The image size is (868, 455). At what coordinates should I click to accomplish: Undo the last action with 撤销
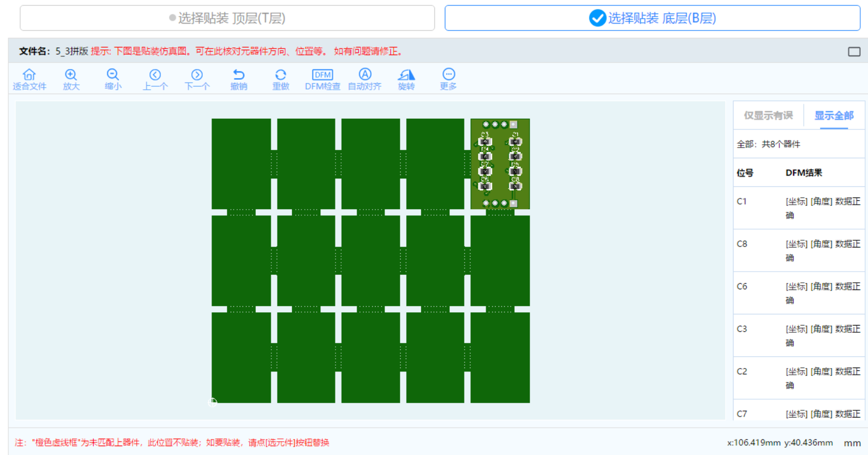pos(239,79)
